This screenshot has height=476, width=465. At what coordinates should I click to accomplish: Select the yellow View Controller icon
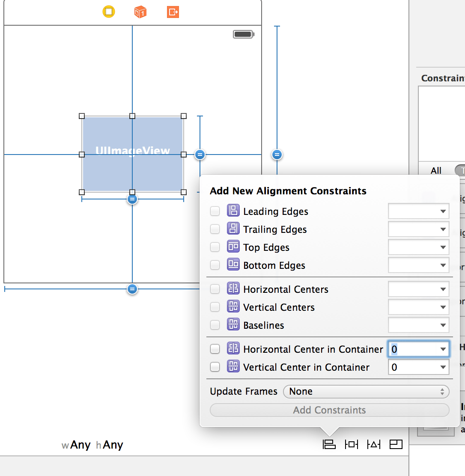(108, 12)
